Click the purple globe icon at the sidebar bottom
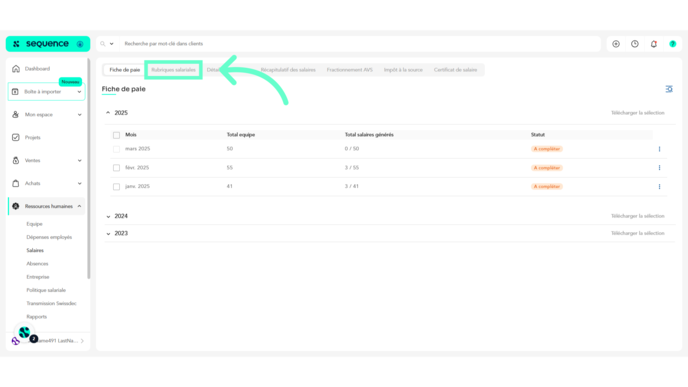The image size is (688, 387). [15, 341]
